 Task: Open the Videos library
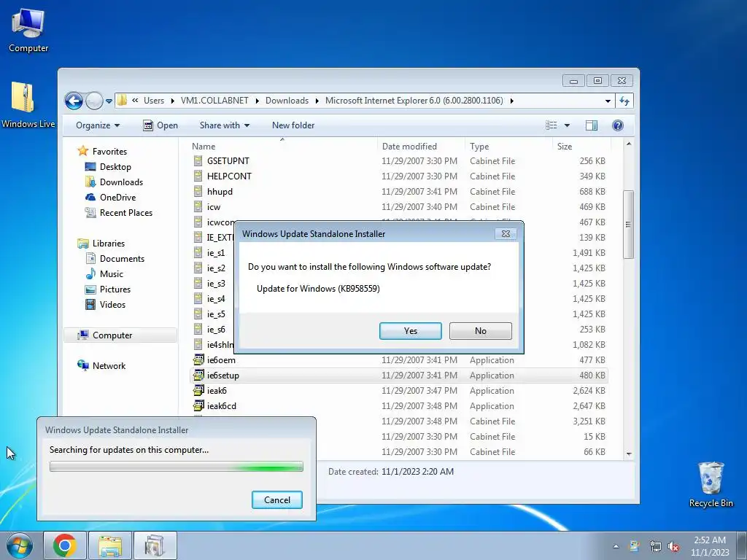tap(112, 305)
